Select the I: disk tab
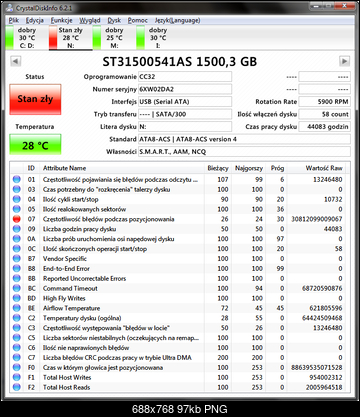The width and height of the screenshot is (360, 417). tap(158, 38)
